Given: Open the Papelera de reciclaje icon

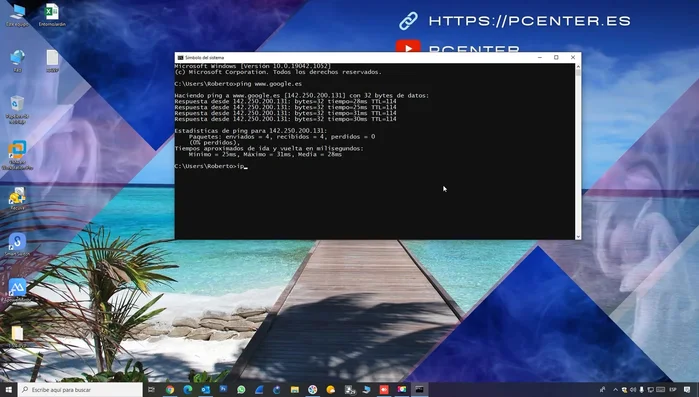Looking at the screenshot, I should 17,109.
